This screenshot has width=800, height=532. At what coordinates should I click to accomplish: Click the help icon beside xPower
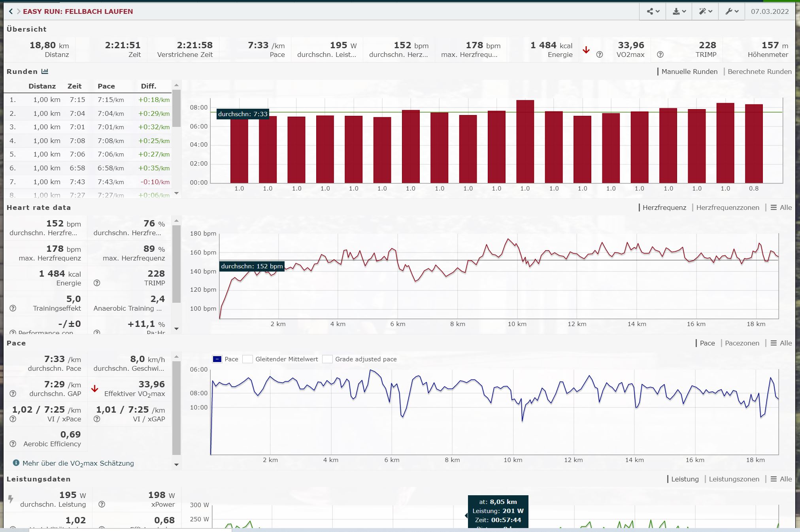coord(102,504)
